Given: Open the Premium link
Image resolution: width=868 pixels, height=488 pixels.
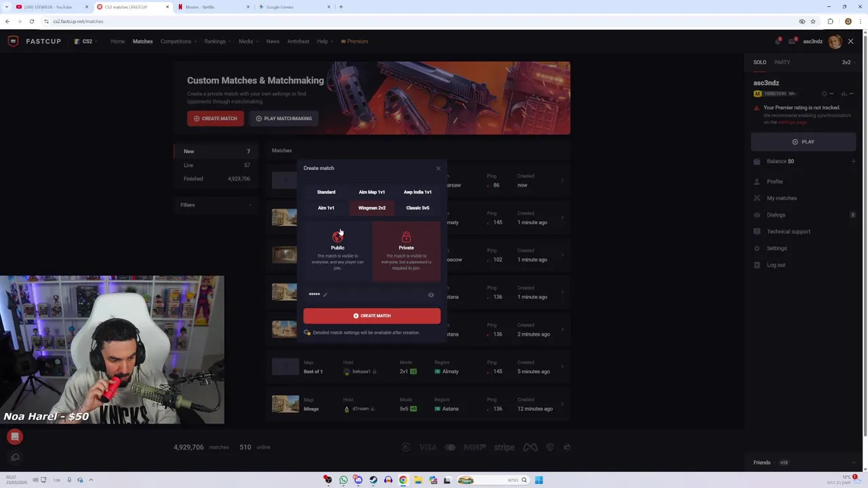Looking at the screenshot, I should pyautogui.click(x=354, y=41).
